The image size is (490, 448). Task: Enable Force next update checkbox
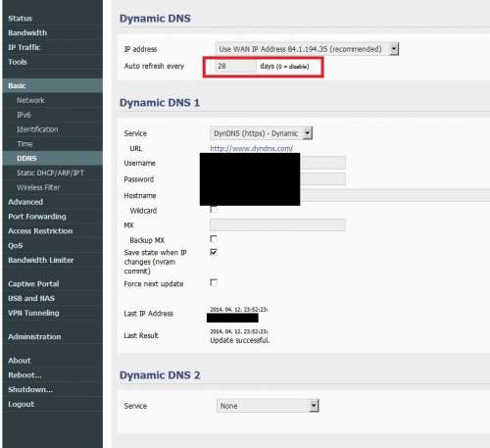click(x=214, y=282)
